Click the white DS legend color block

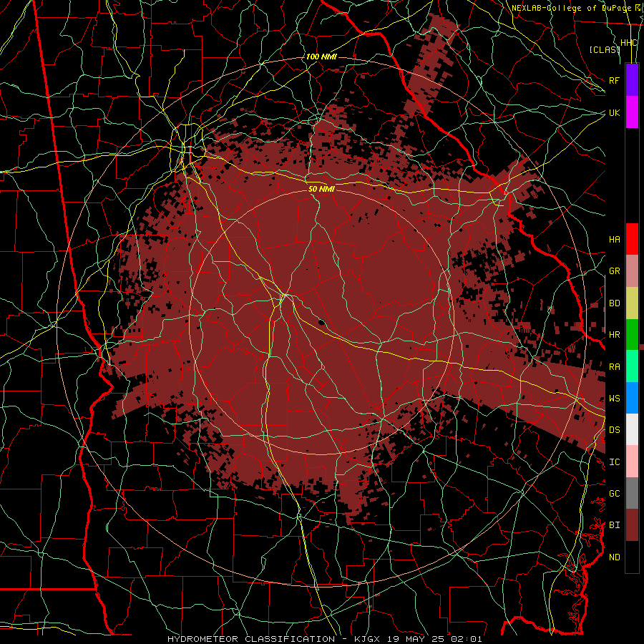coord(632,429)
